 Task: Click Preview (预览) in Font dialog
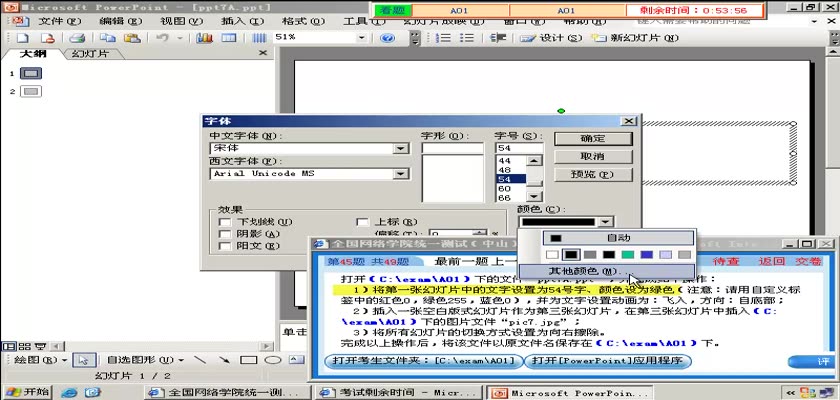pos(593,175)
